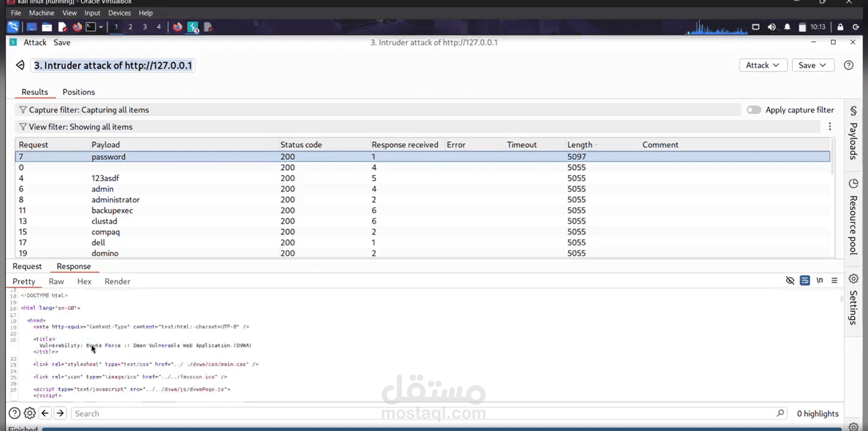Switch to the Results tab
The width and height of the screenshot is (868, 431).
pyautogui.click(x=35, y=92)
